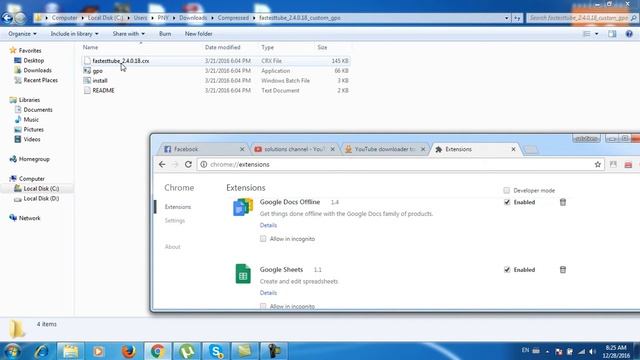Viewport: 640px width, 360px height.
Task: Open the Organize menu in Explorer
Action: click(22, 34)
